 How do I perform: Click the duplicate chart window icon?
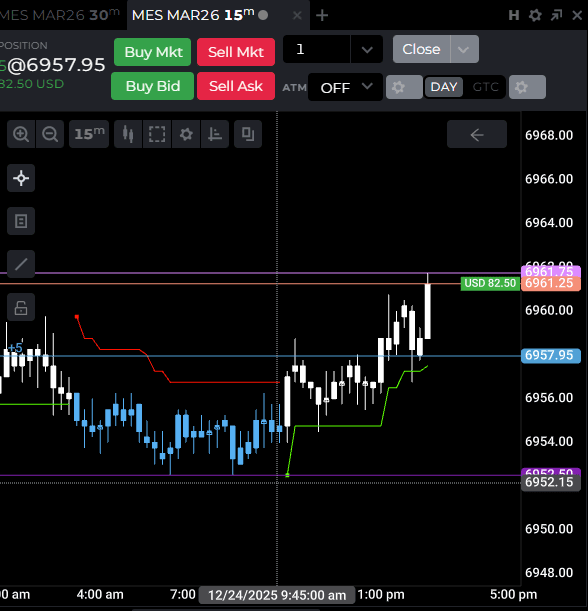click(248, 134)
